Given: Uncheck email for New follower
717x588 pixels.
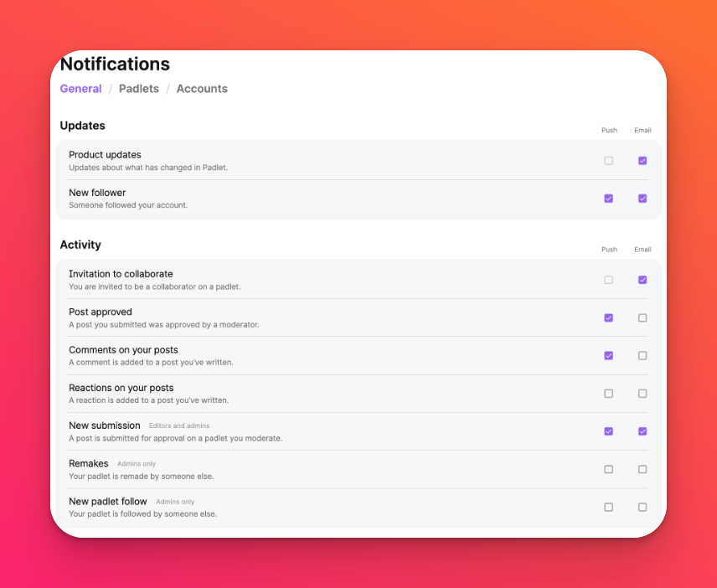Looking at the screenshot, I should tap(642, 199).
